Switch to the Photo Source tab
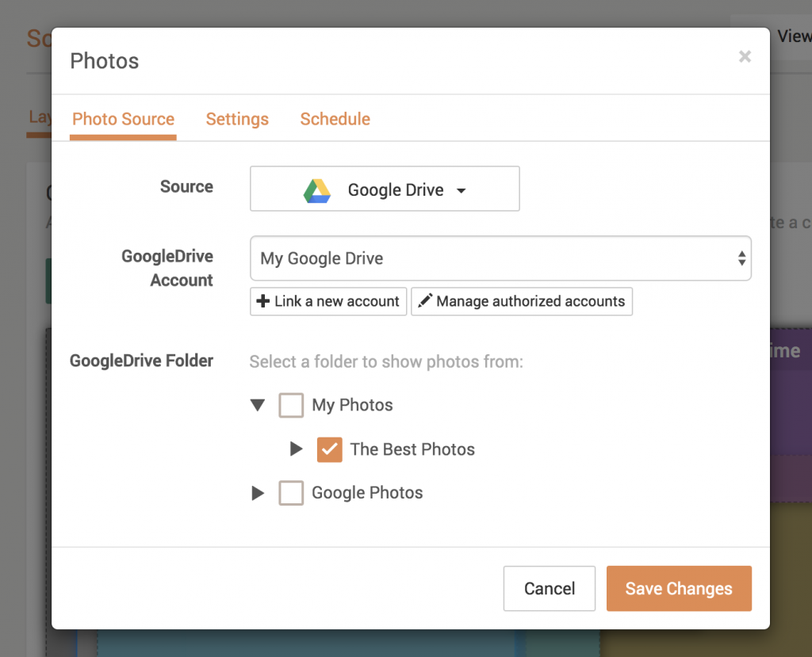812x657 pixels. click(123, 119)
